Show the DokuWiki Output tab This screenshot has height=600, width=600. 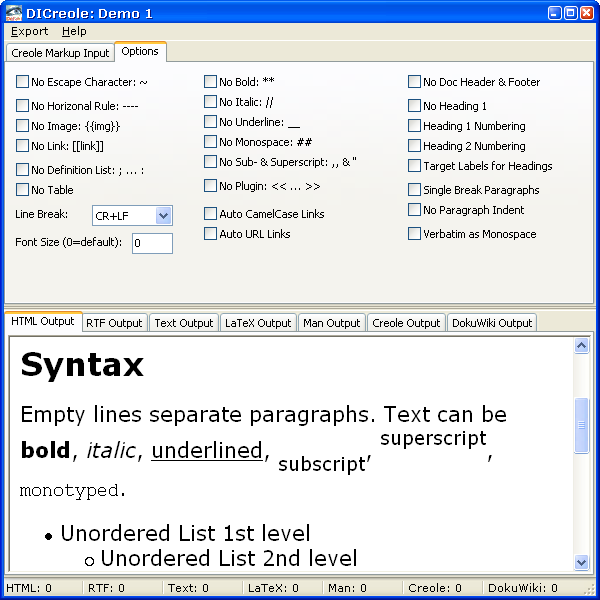click(x=491, y=323)
